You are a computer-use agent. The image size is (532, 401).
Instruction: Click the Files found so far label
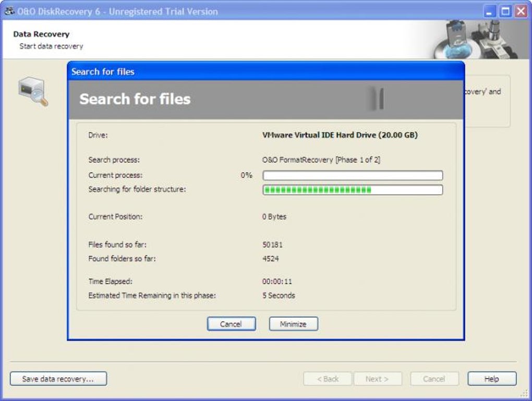pos(117,245)
